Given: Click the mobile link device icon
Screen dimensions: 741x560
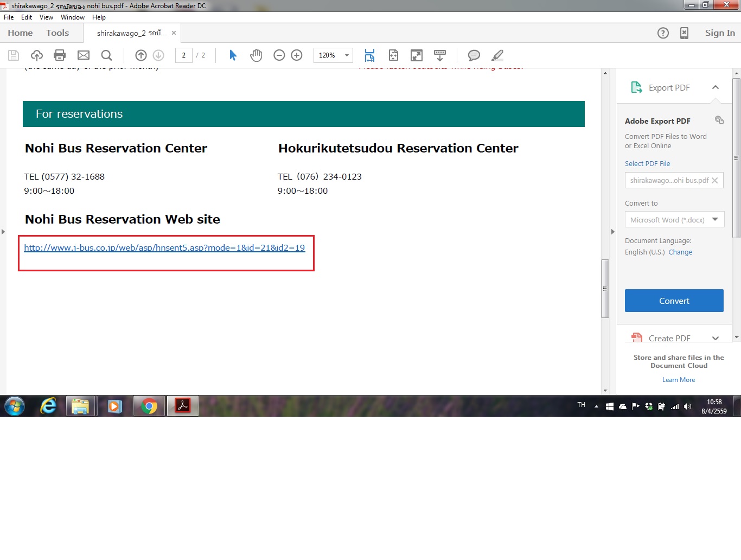Looking at the screenshot, I should tap(685, 33).
